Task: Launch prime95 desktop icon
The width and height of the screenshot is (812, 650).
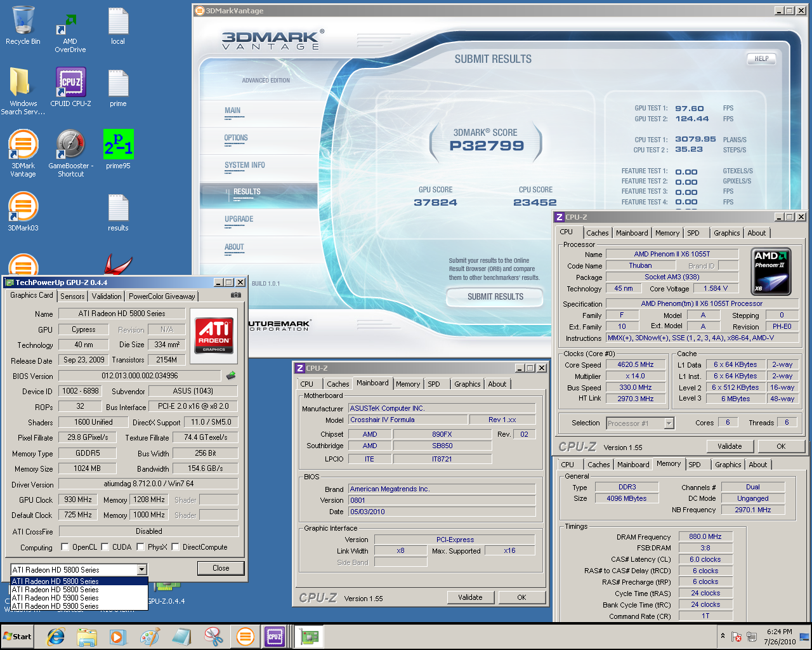Action: (x=118, y=150)
